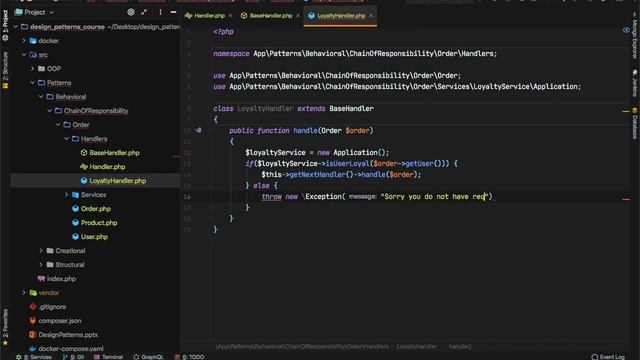Screen dimensions: 640x360
Task: Place cursor in the exception message string
Action: point(434,197)
